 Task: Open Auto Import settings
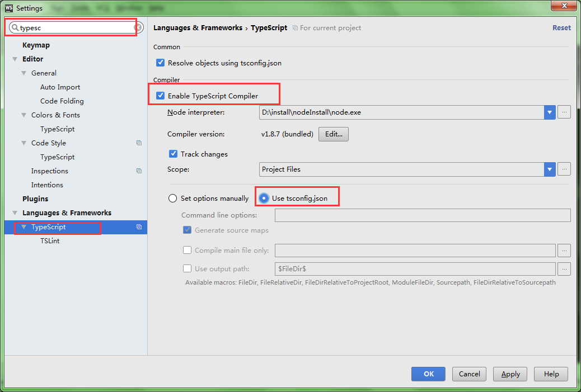[60, 87]
